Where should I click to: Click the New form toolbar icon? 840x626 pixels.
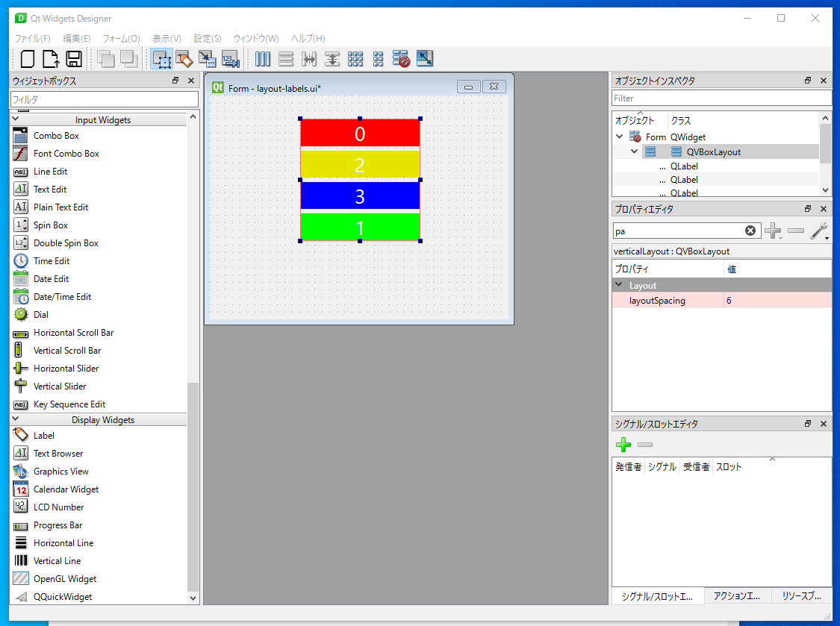click(28, 59)
